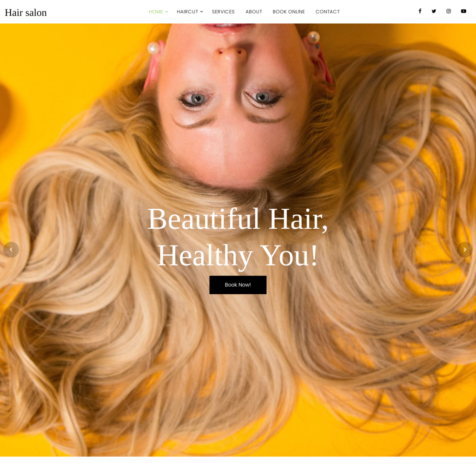The image size is (476, 476).
Task: Go to the BOOK ONLINE section
Action: point(289,12)
